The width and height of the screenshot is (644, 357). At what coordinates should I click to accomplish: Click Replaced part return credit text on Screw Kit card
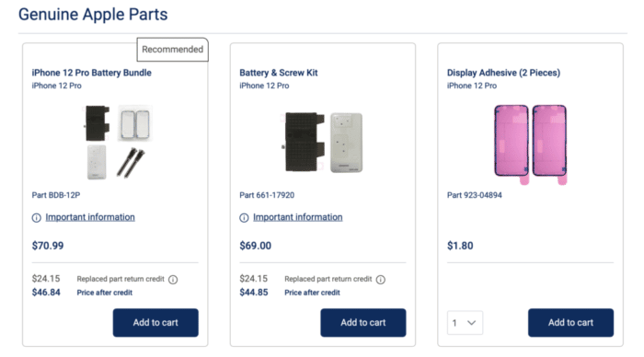(x=328, y=279)
